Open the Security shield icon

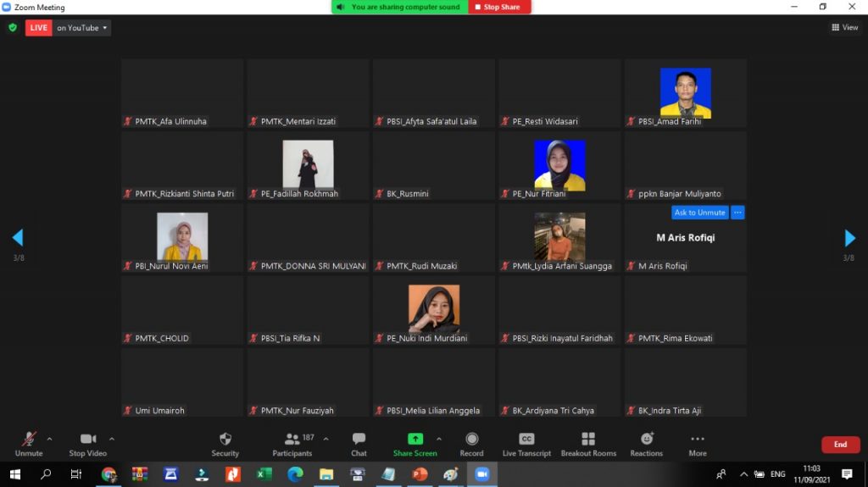225,439
